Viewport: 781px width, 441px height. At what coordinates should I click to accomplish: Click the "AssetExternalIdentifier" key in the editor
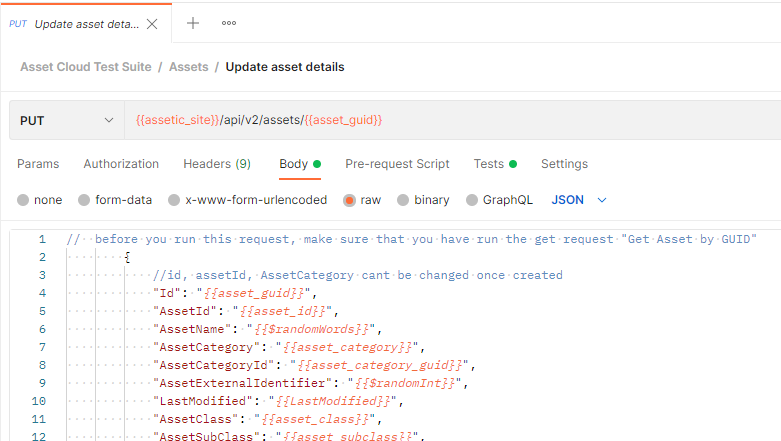tap(243, 383)
